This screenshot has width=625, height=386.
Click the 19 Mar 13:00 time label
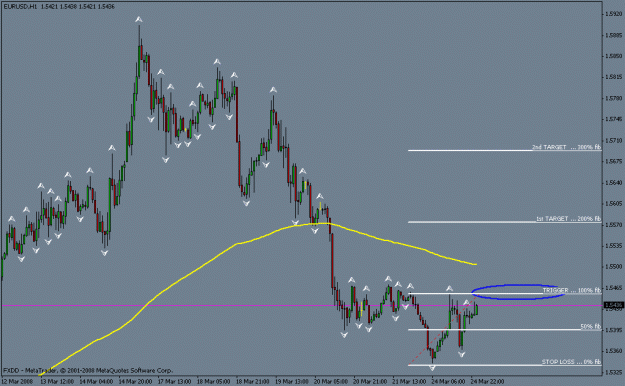click(x=291, y=381)
